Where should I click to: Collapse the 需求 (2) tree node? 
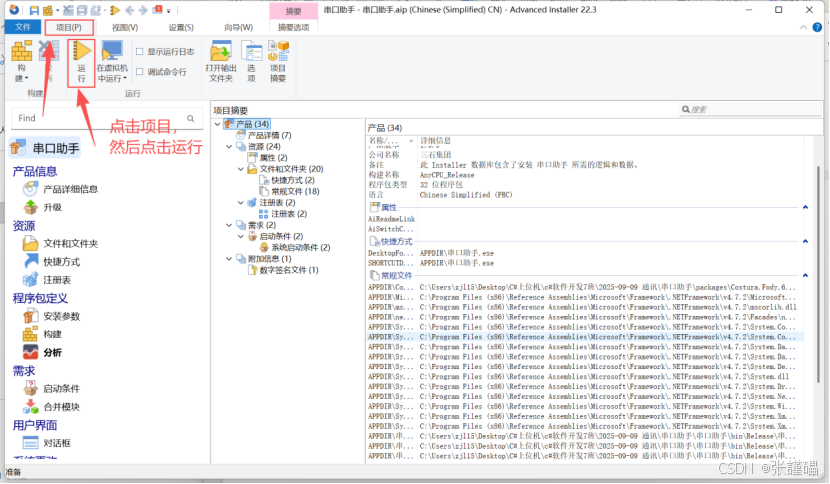point(229,225)
